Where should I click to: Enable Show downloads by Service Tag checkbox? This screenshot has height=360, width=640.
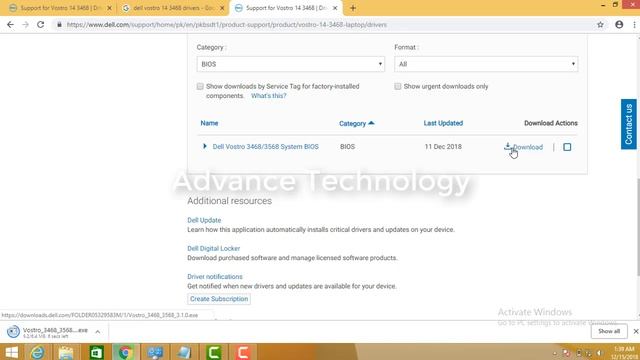click(200, 87)
